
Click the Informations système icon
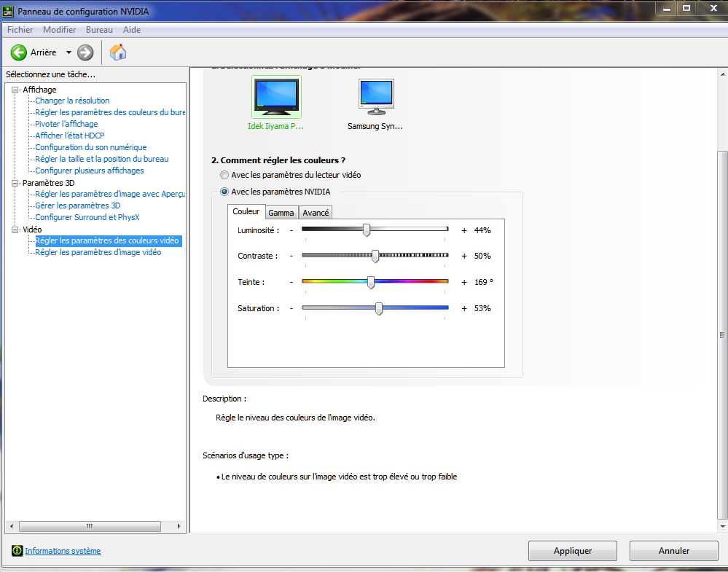(x=17, y=551)
